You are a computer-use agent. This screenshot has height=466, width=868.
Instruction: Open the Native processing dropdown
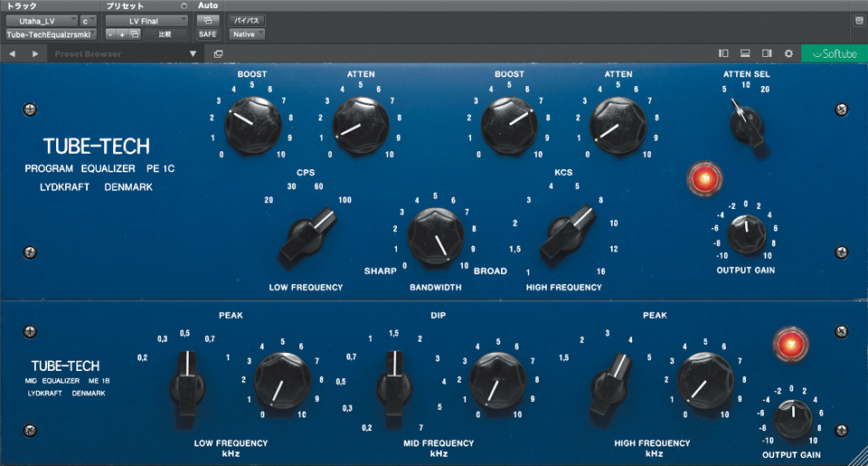pos(247,34)
